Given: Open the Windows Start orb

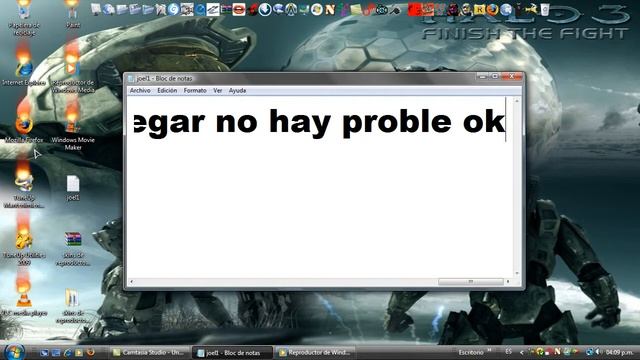Looking at the screenshot, I should pyautogui.click(x=14, y=352).
